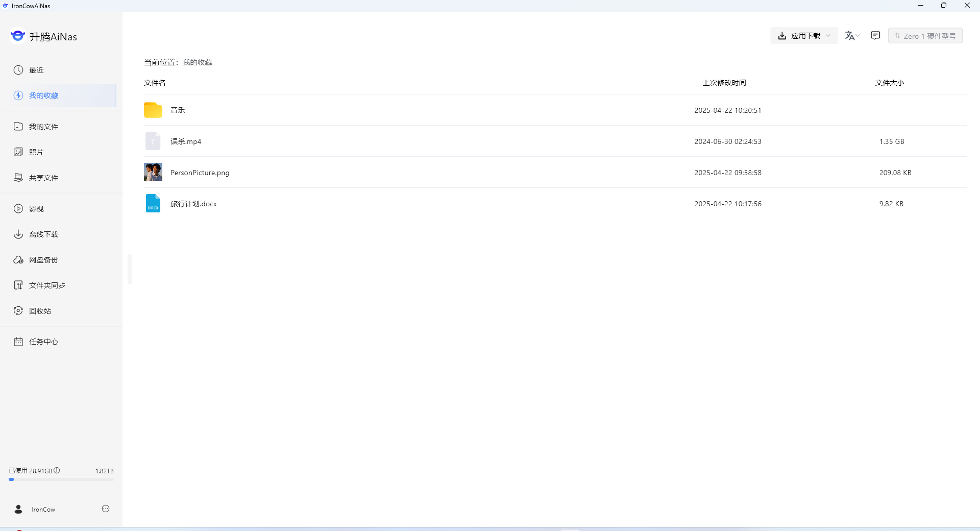This screenshot has height=531, width=980.
Task: Click the 最近 clock icon in sidebar
Action: [18, 70]
